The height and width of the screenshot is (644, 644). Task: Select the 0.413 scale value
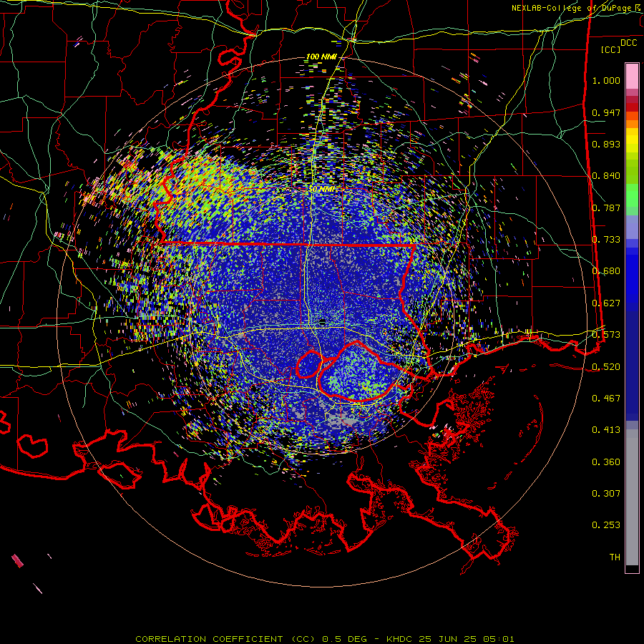606,430
